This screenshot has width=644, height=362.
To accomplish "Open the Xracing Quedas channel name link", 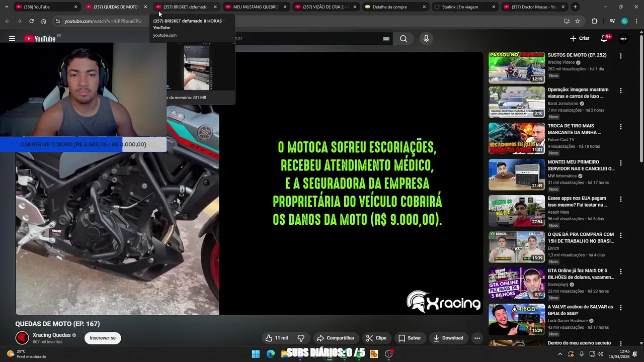I will pos(51,335).
